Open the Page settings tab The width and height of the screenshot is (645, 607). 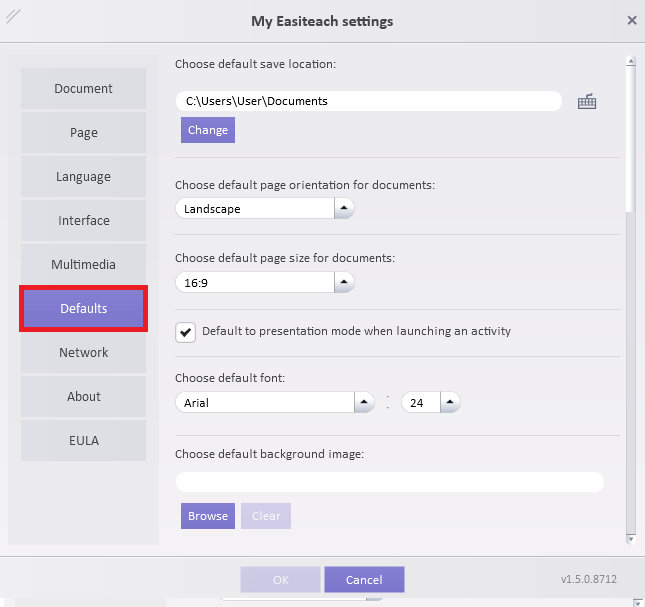tap(84, 133)
